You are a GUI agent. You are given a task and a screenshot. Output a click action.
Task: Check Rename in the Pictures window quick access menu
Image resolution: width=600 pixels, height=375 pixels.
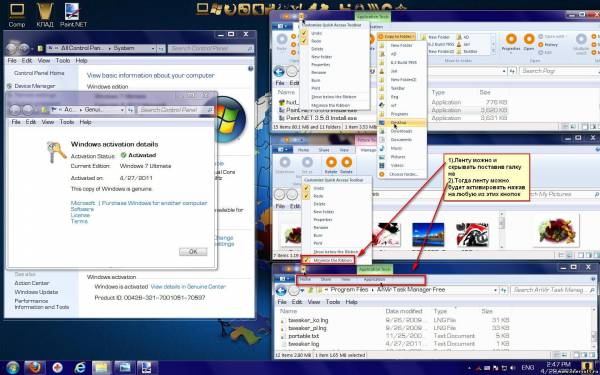click(336, 227)
